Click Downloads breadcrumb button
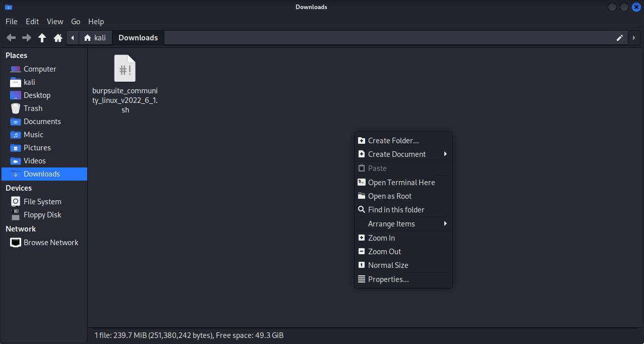This screenshot has height=344, width=644. click(x=138, y=38)
